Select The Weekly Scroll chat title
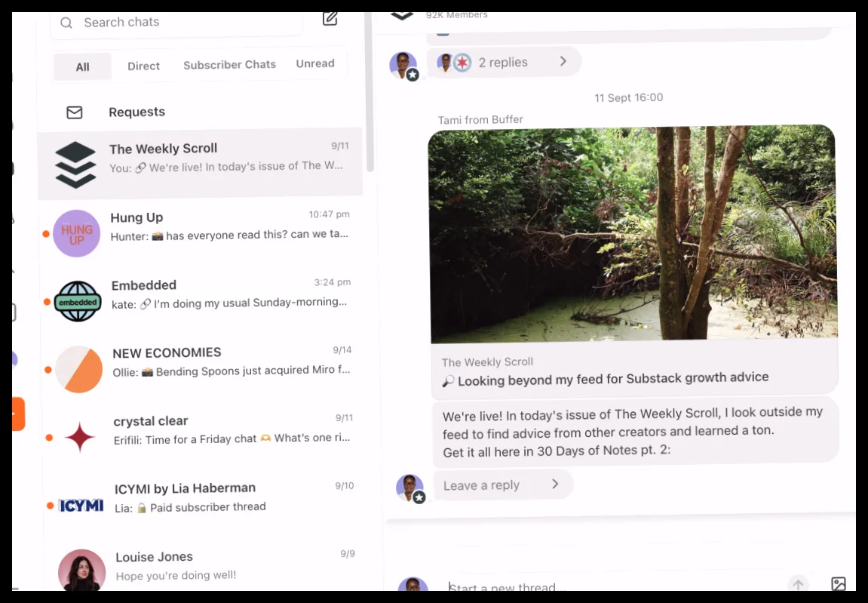Viewport: 868px width, 603px height. pyautogui.click(x=164, y=149)
